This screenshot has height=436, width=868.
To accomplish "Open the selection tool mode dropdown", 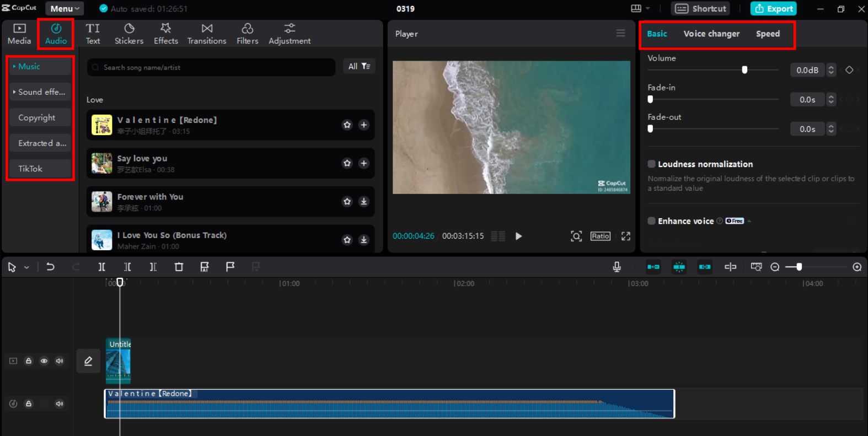I will point(26,267).
